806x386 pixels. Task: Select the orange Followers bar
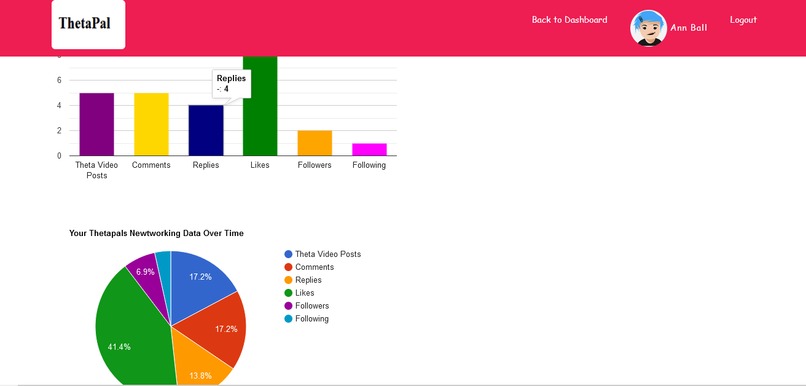click(x=315, y=143)
